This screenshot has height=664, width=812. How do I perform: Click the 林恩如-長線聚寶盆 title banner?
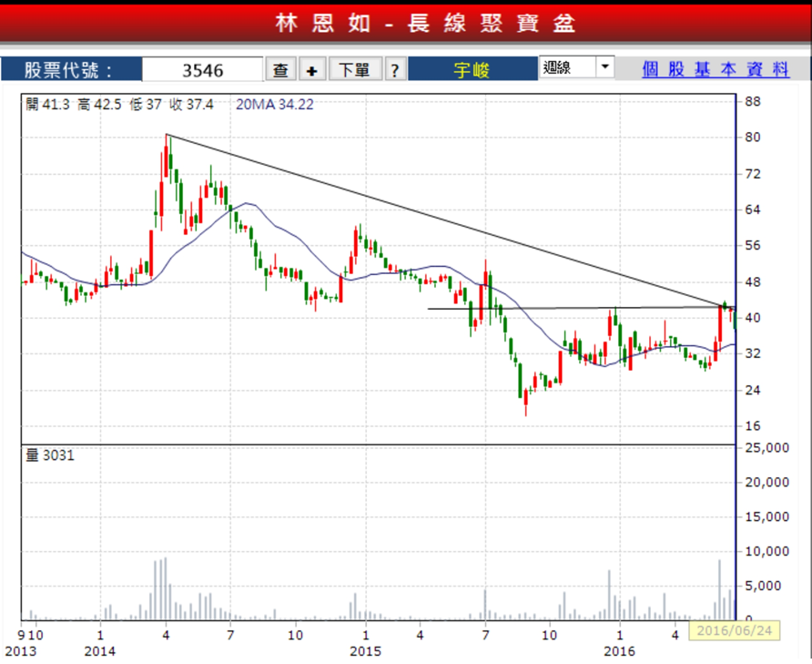[406, 23]
